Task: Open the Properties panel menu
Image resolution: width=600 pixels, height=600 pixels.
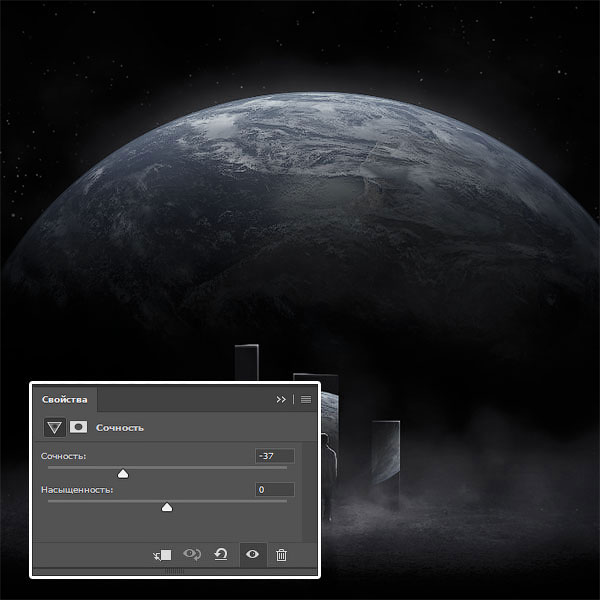Action: [306, 399]
